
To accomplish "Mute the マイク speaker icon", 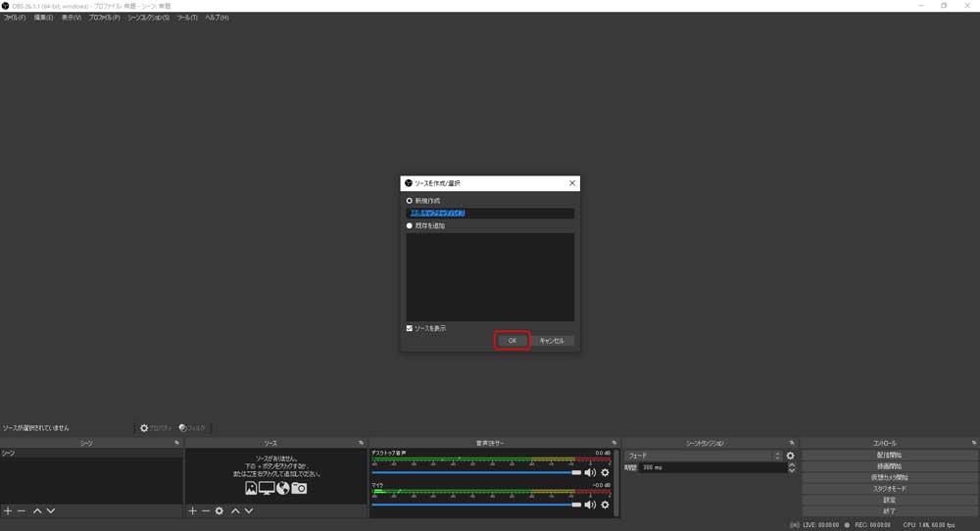I will (590, 505).
